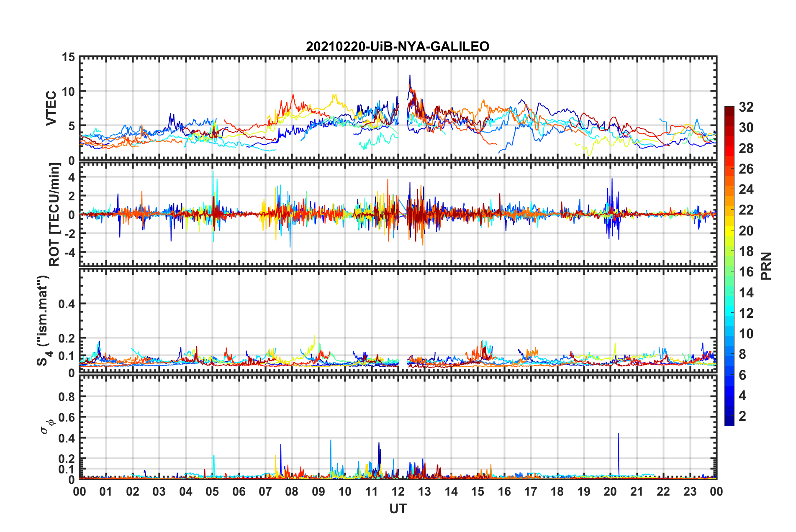Click x-axis hour tick 07
The width and height of the screenshot is (796, 532).
(265, 491)
